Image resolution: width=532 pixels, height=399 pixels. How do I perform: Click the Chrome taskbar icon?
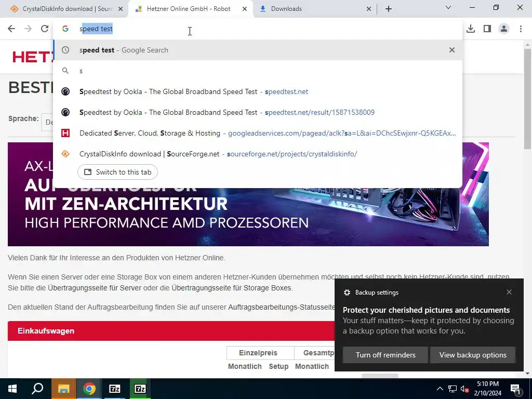click(x=89, y=389)
